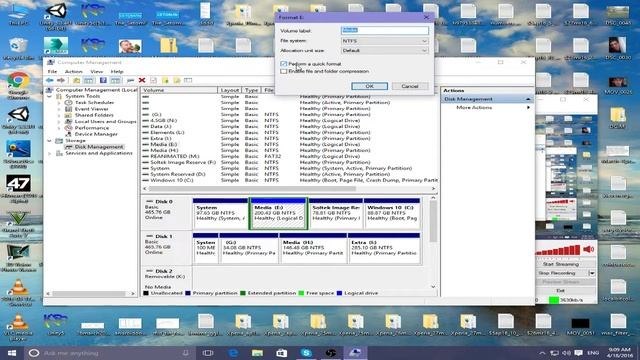Select Media (E:) partition on Disk 0
Screen dimensions: 640x360
point(278,214)
